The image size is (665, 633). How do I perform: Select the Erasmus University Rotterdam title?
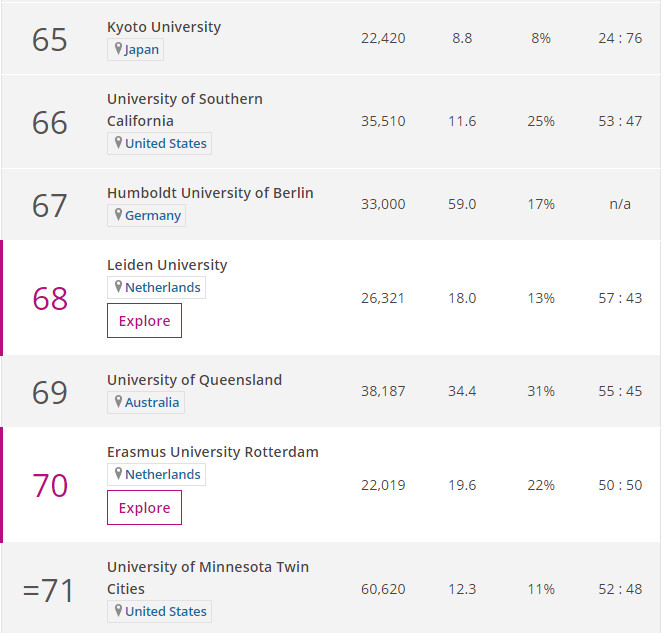coord(212,452)
